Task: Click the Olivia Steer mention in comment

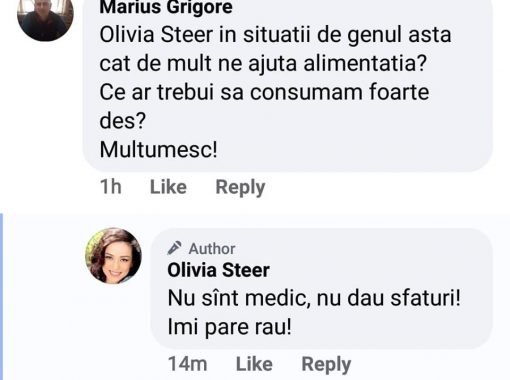Action: pyautogui.click(x=156, y=35)
